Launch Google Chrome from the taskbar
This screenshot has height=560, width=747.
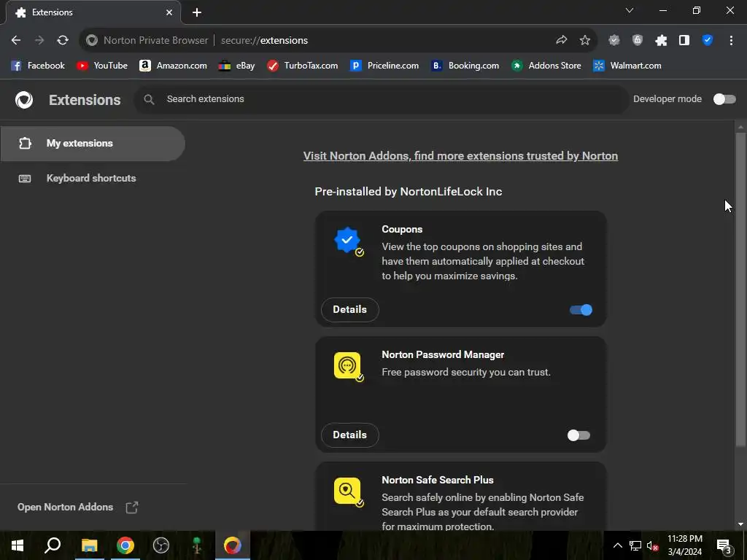(x=125, y=545)
